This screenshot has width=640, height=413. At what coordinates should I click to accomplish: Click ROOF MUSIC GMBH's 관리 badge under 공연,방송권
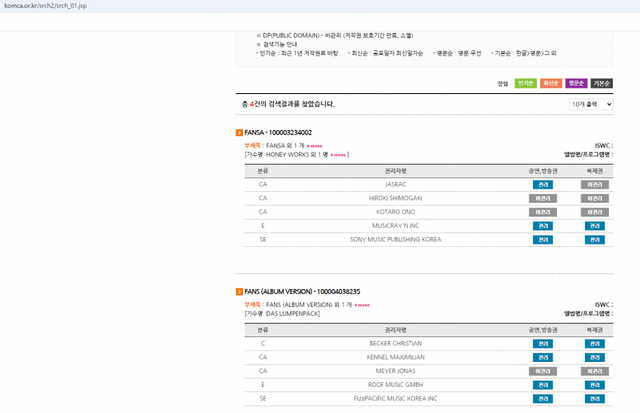541,385
